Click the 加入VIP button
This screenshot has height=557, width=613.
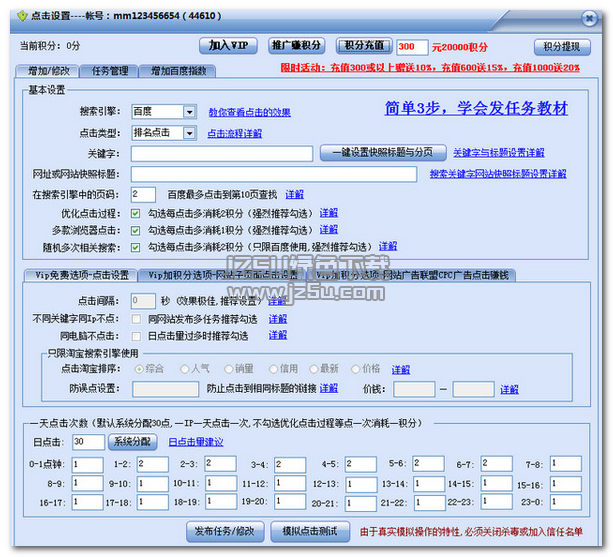coord(228,46)
